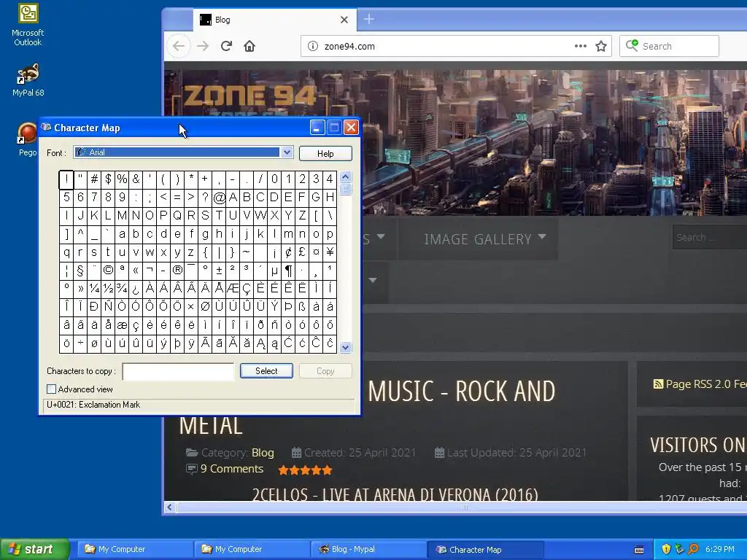This screenshot has width=747, height=560.
Task: Show site information for zone94.com
Action: 312,46
